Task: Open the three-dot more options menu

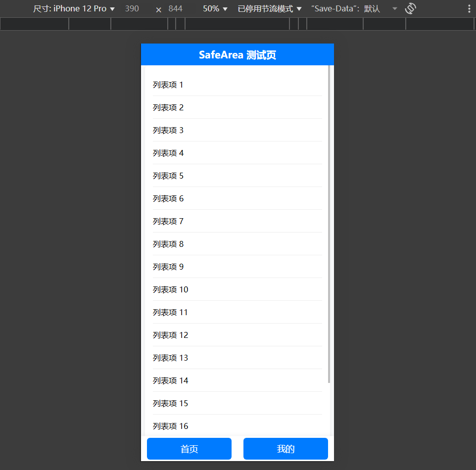Action: pyautogui.click(x=469, y=9)
